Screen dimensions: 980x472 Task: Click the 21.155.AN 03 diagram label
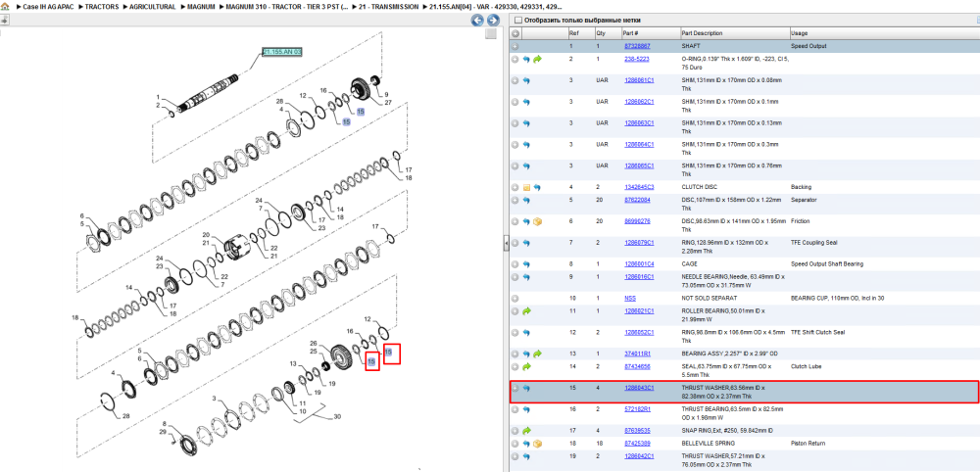click(x=281, y=52)
